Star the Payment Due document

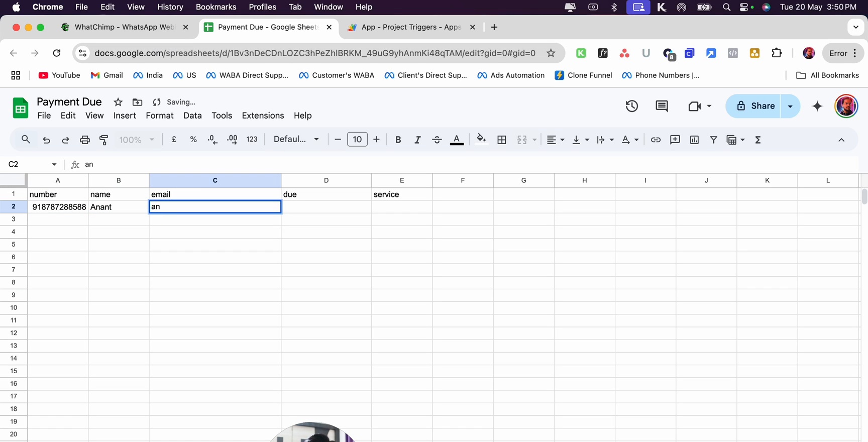pos(118,102)
